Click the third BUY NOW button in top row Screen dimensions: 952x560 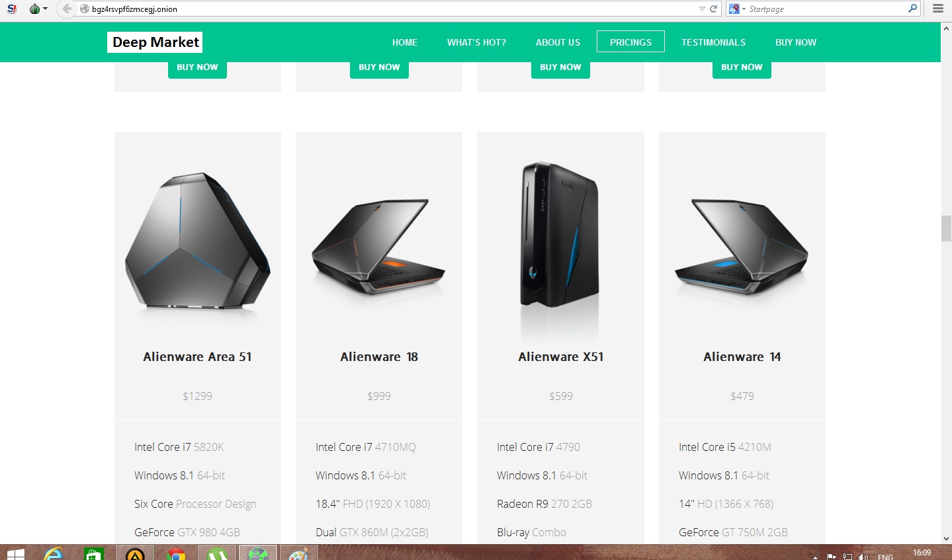click(560, 69)
